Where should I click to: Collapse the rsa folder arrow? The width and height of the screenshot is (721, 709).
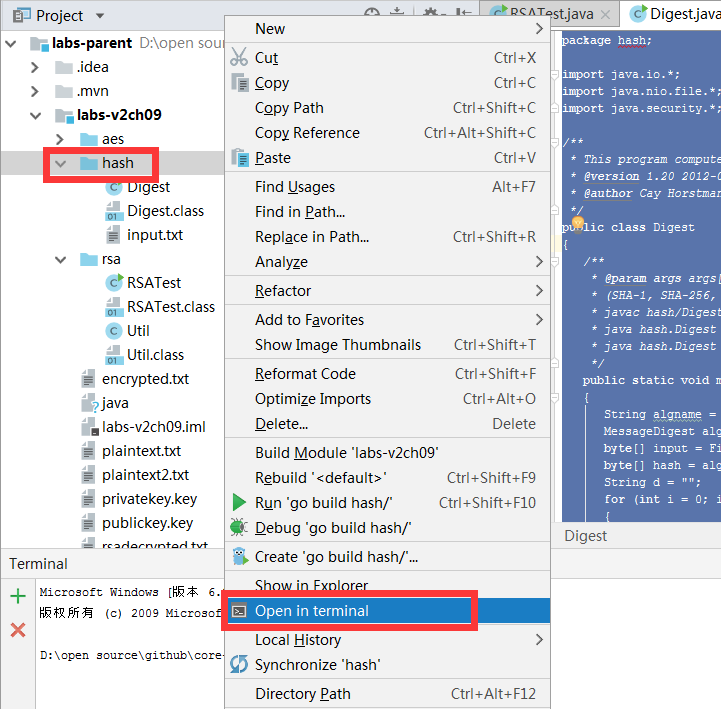point(60,260)
